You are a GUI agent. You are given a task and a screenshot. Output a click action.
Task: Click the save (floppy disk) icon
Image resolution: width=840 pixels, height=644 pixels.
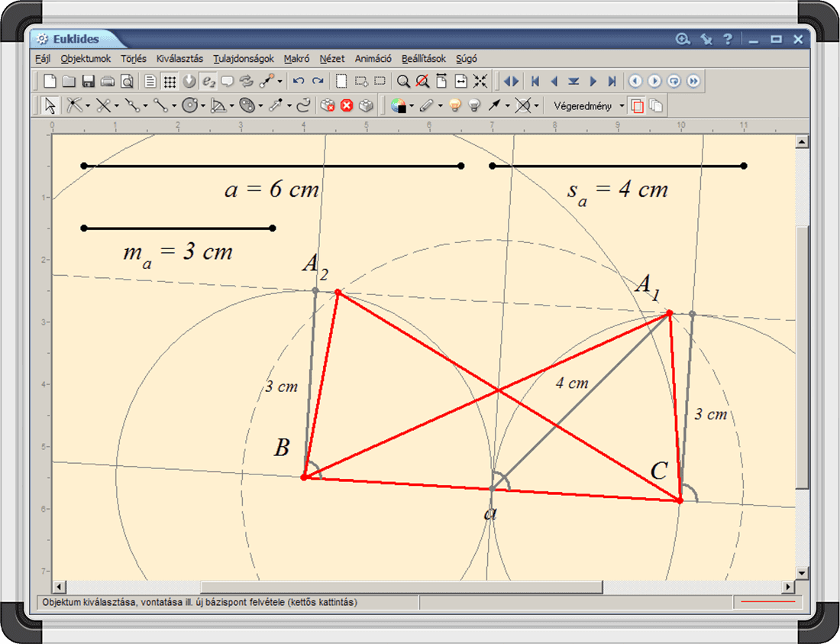coord(88,81)
